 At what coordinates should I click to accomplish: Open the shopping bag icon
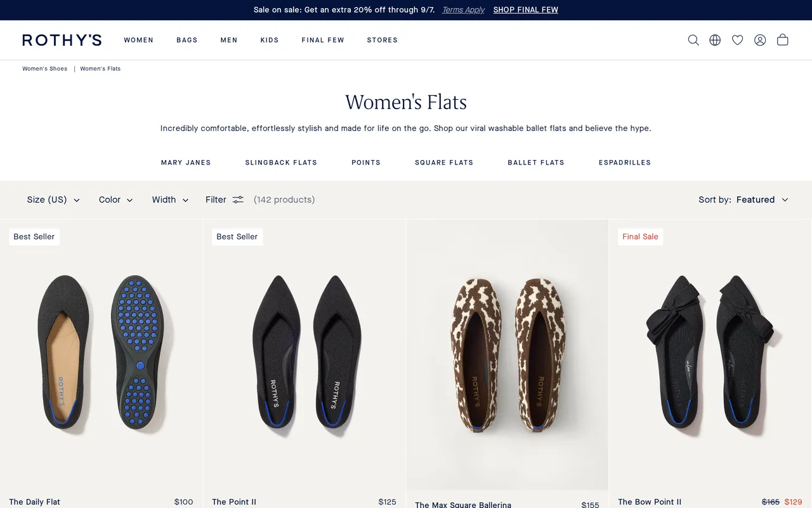tap(783, 40)
